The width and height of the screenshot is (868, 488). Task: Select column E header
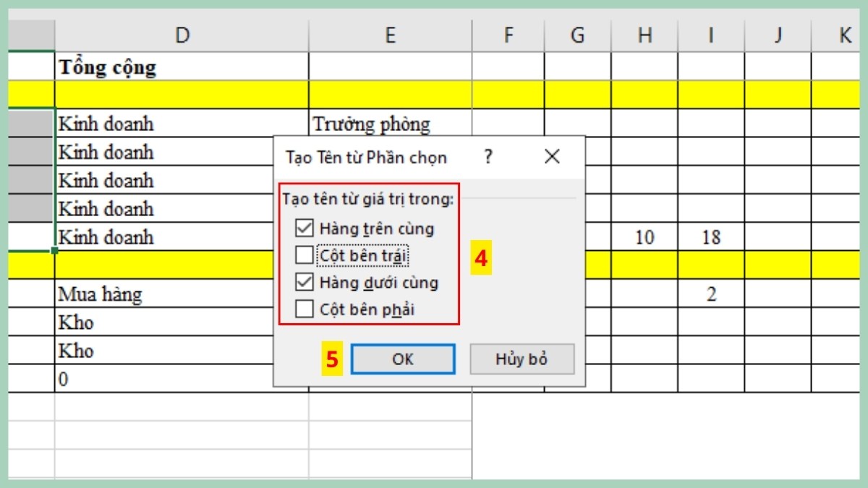(x=391, y=33)
